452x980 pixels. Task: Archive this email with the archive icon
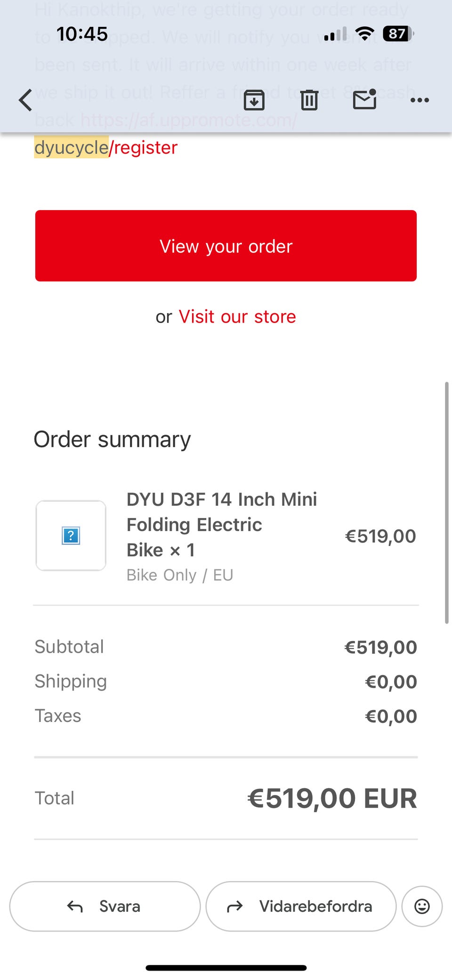pyautogui.click(x=254, y=100)
